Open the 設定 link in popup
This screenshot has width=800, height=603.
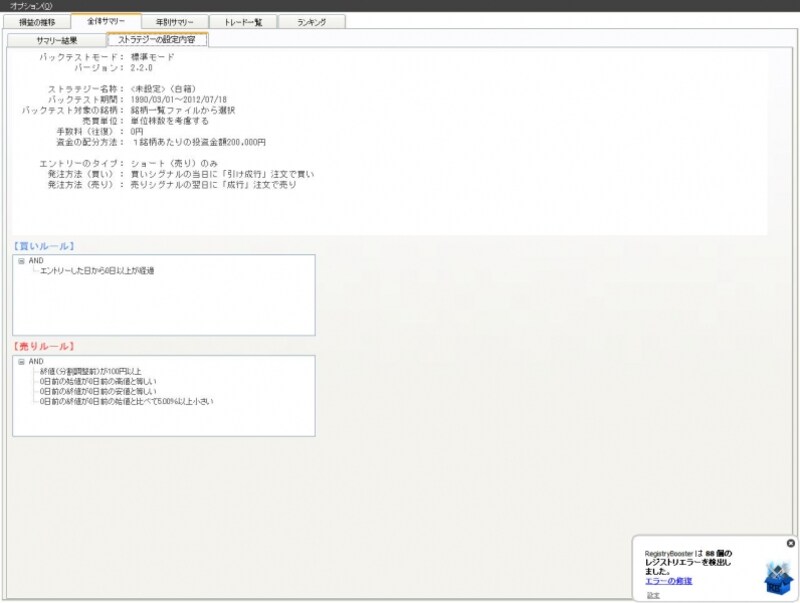click(x=653, y=595)
